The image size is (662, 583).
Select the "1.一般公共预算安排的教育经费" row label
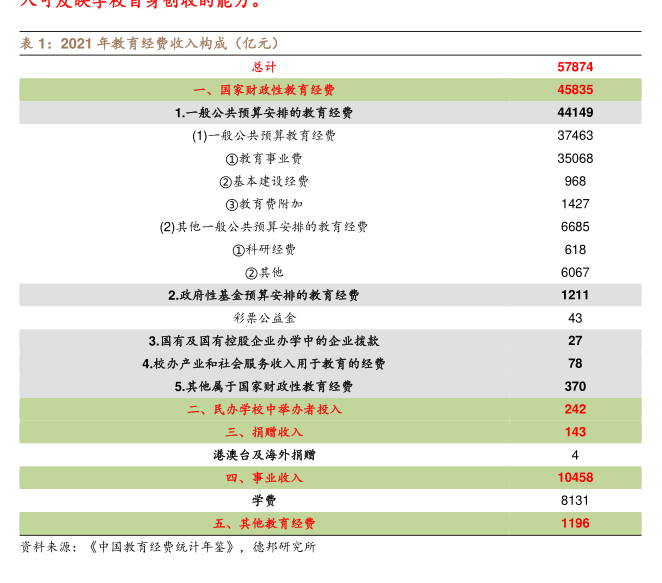pos(264,113)
